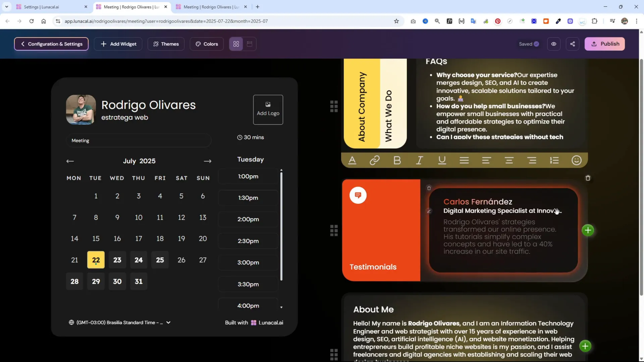Open the Themes menu
This screenshot has width=644, height=362.
point(165,44)
